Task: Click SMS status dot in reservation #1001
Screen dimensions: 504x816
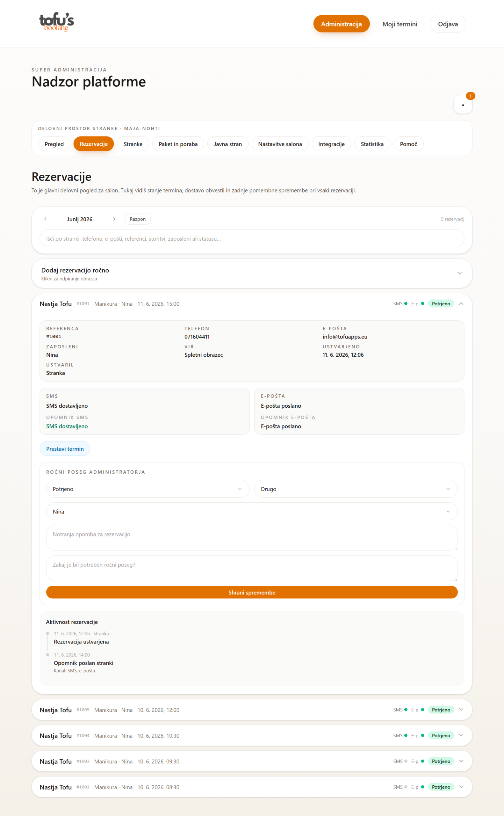Action: [406, 303]
